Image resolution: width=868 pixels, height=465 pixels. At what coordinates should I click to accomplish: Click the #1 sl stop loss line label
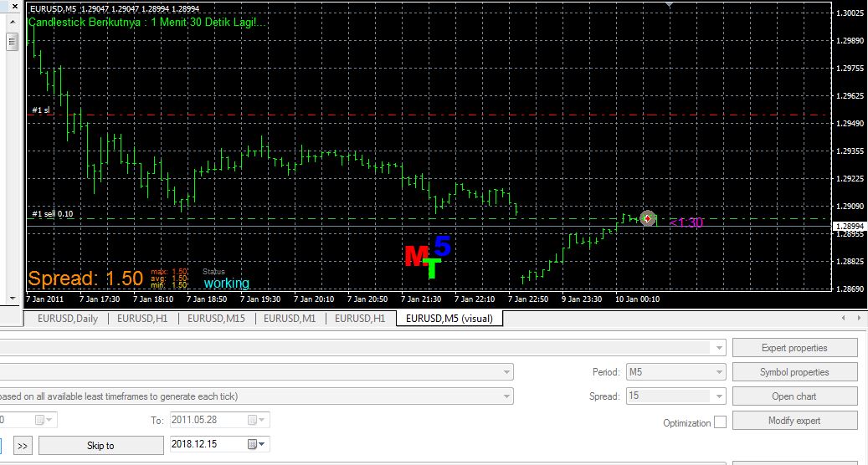pyautogui.click(x=41, y=110)
